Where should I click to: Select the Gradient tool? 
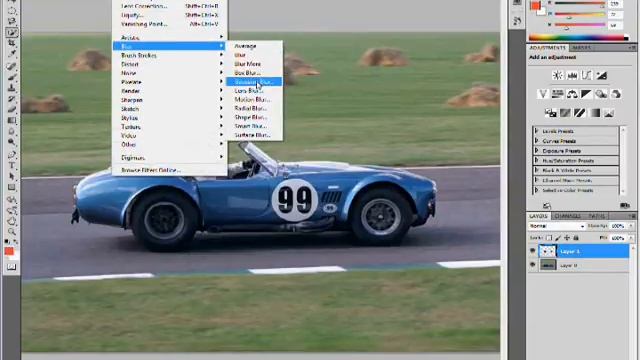12,120
